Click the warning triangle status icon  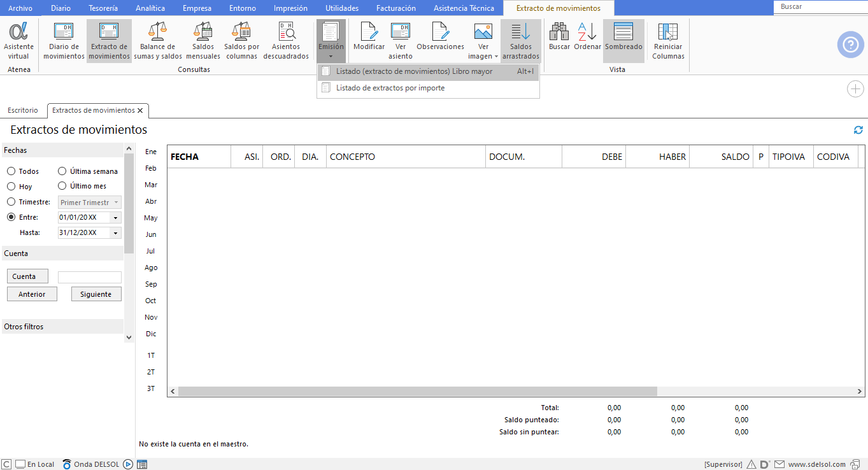[x=751, y=464]
